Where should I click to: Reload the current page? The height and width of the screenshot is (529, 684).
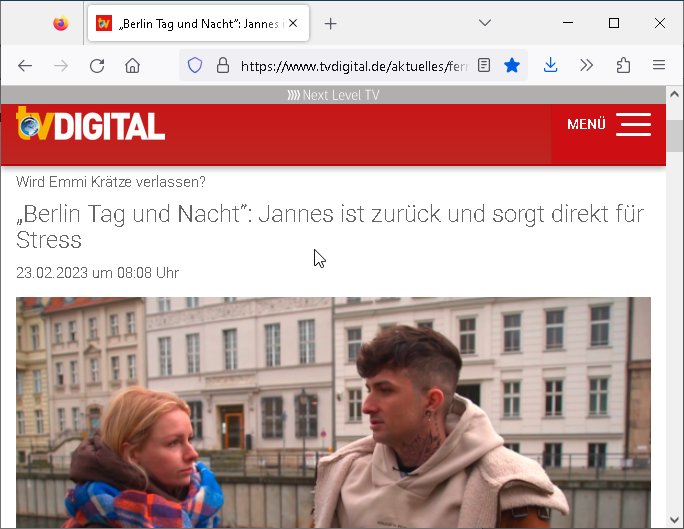pos(97,66)
